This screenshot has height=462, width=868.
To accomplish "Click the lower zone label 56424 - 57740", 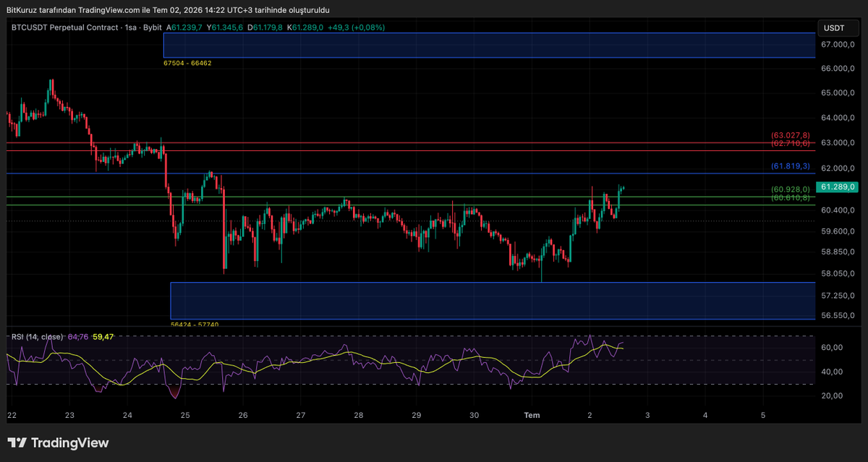I will pyautogui.click(x=195, y=325).
